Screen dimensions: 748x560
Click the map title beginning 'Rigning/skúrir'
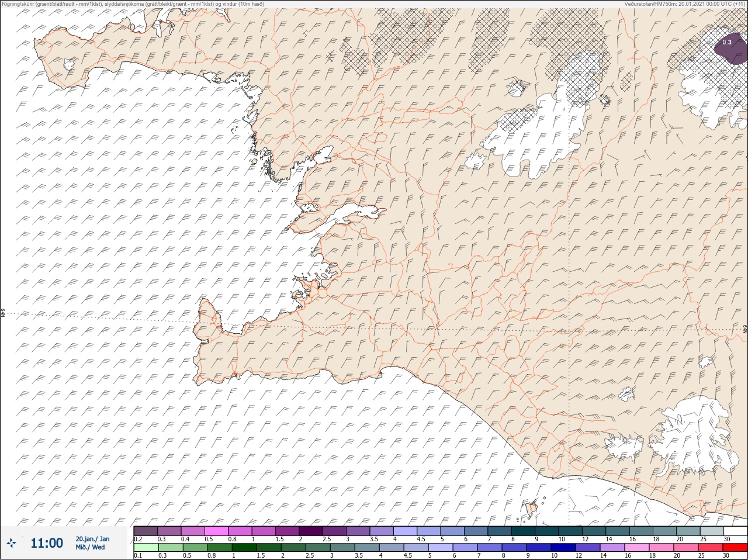click(x=133, y=4)
